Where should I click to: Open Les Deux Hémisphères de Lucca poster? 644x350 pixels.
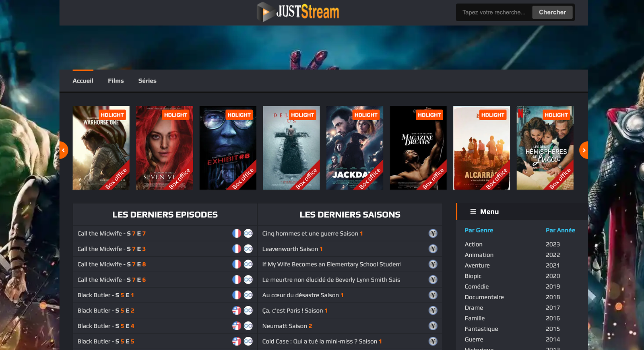point(545,148)
